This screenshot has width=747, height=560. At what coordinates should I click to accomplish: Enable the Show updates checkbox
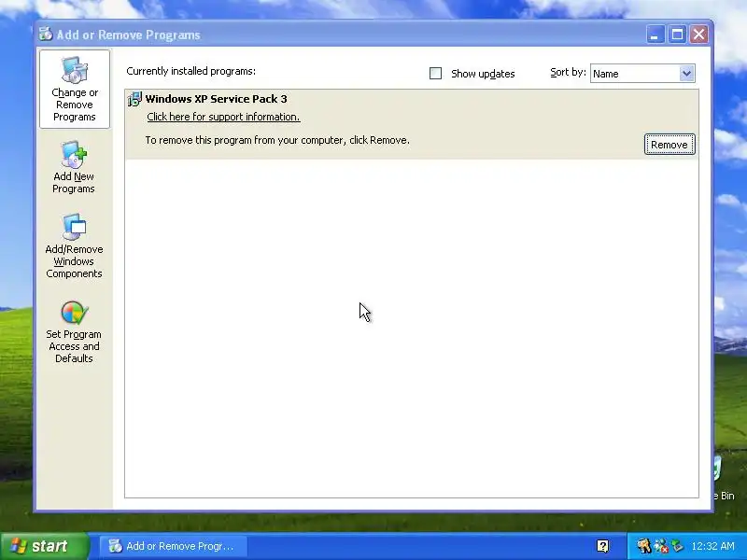click(435, 74)
